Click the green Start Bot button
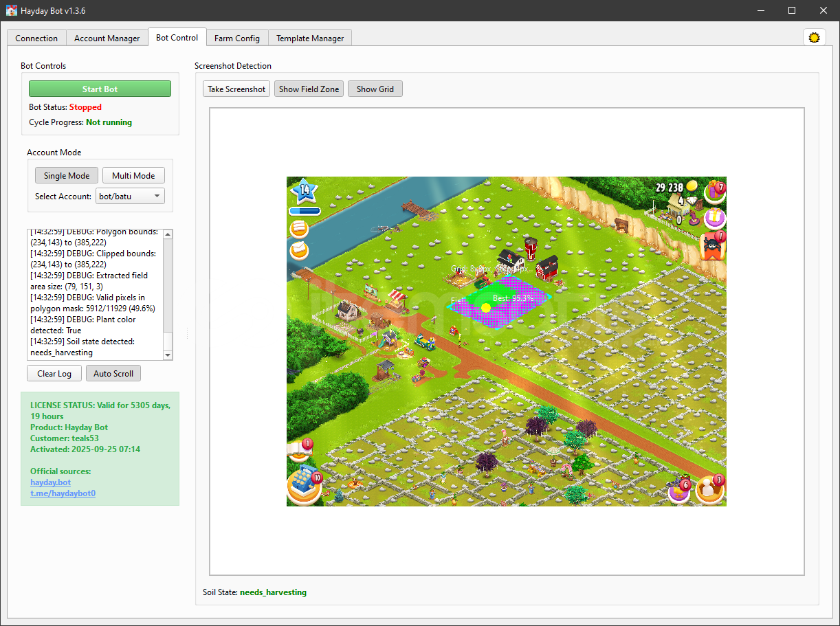 100,89
